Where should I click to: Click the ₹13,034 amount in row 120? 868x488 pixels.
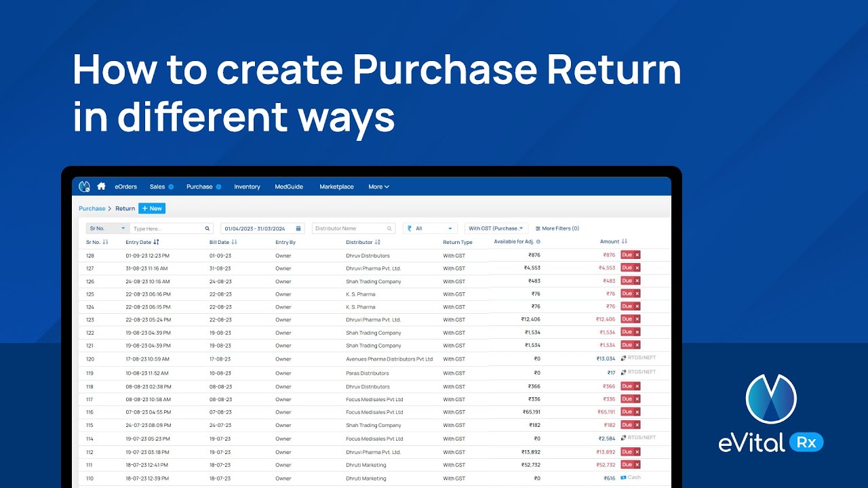[606, 359]
